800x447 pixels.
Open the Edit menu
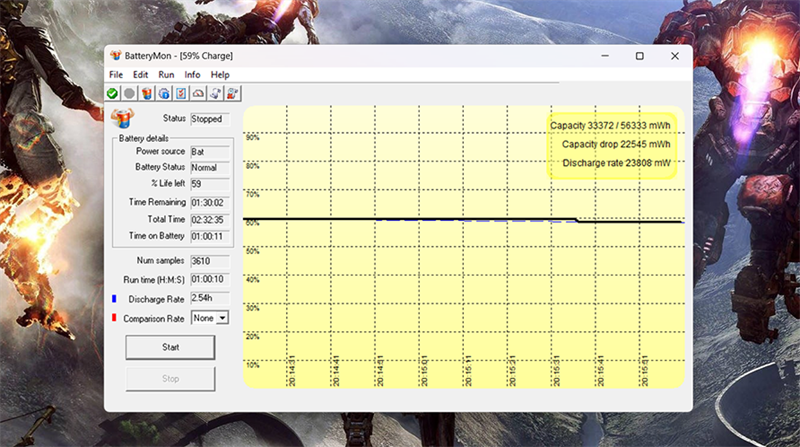tap(140, 74)
